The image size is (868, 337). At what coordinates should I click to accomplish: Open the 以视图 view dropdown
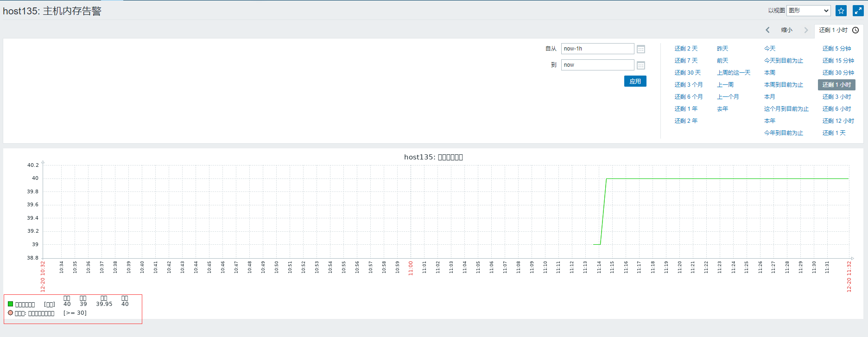click(x=809, y=11)
